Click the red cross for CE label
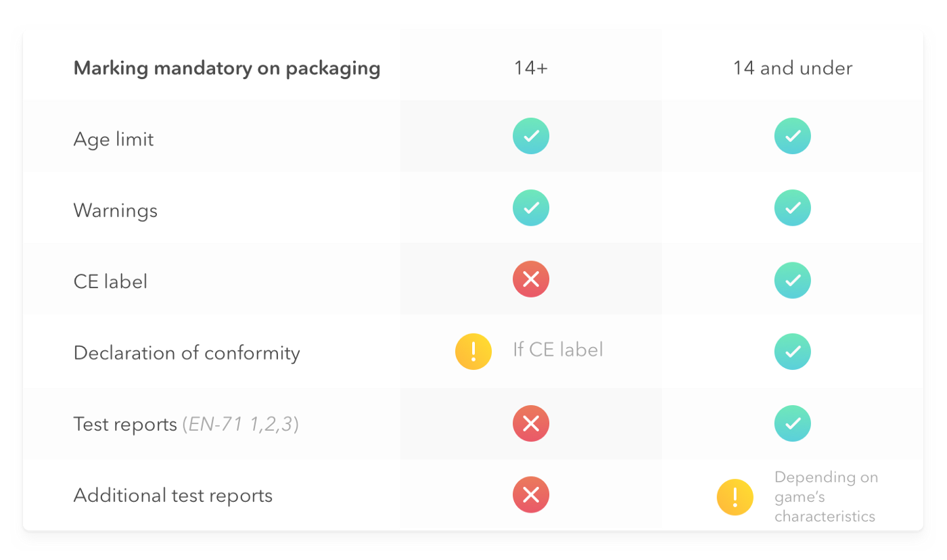 531,279
